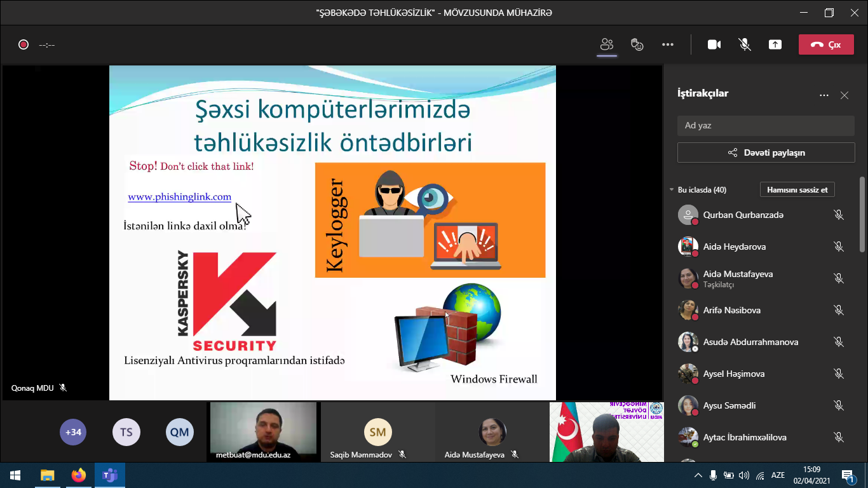
Task: Open participants panel more options ellipsis
Action: point(824,95)
